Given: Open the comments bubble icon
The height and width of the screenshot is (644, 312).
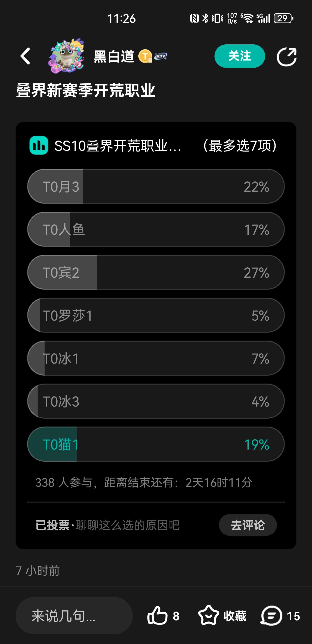Looking at the screenshot, I should click(271, 615).
